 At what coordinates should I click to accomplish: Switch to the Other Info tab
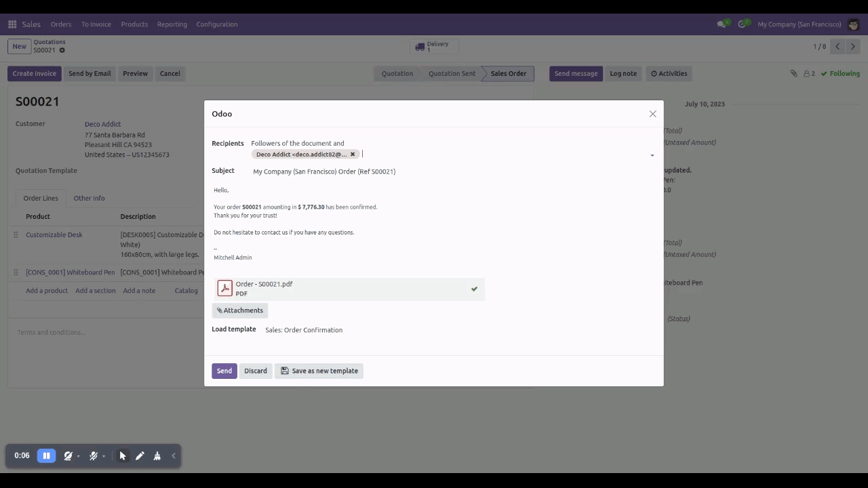90,199
